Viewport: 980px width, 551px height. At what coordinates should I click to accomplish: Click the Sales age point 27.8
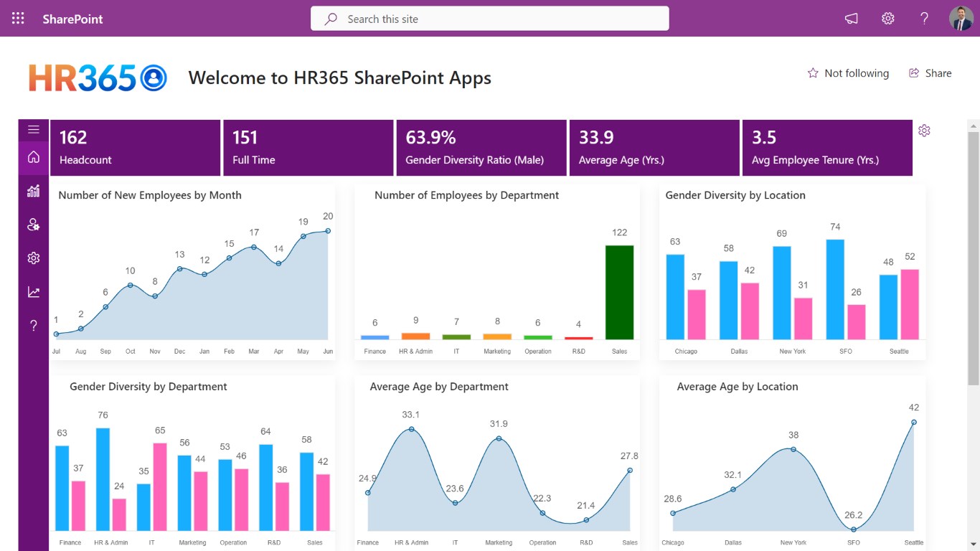[630, 471]
